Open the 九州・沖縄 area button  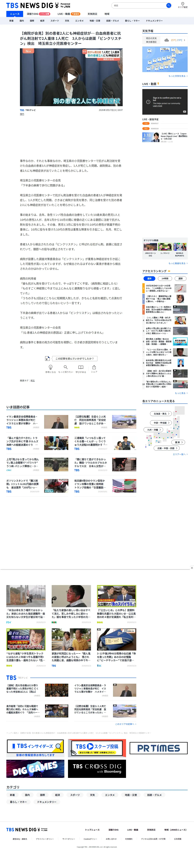(x=153, y=430)
